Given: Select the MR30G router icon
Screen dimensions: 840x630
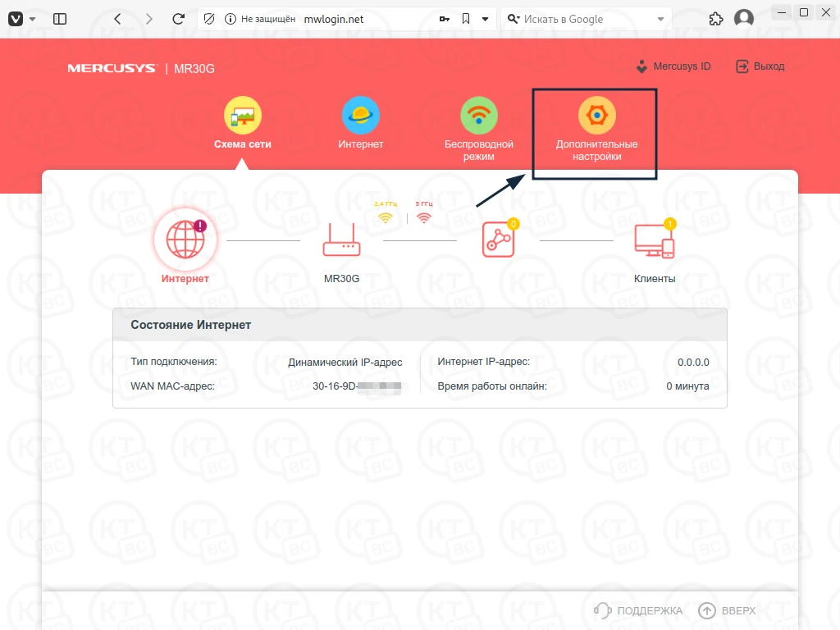Looking at the screenshot, I should [342, 240].
